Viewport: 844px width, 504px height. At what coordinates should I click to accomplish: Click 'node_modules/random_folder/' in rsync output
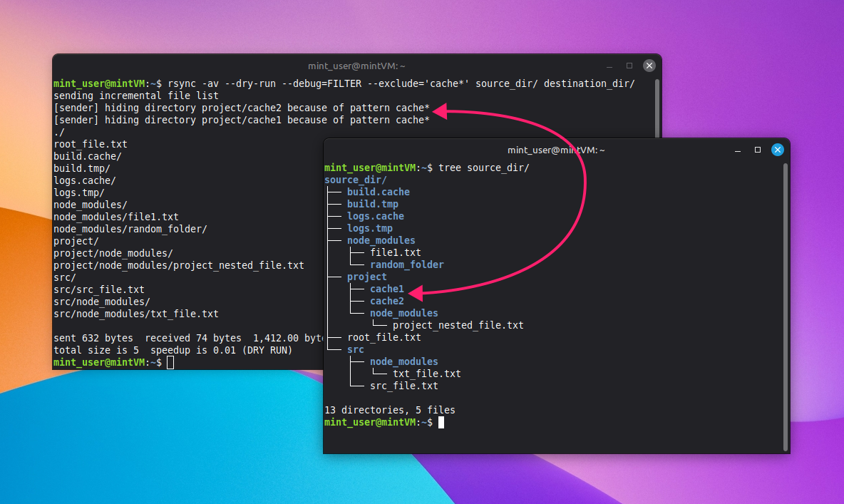click(x=130, y=229)
